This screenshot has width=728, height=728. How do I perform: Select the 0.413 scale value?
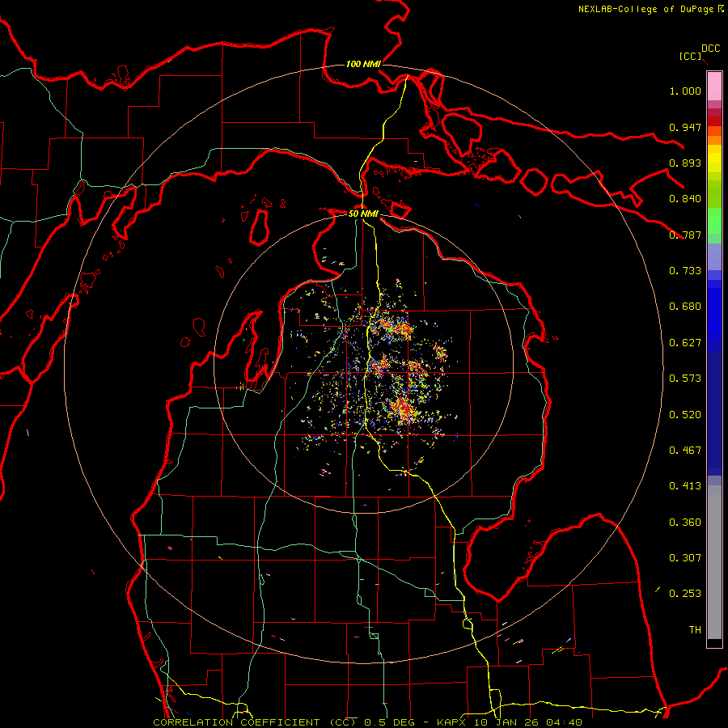pyautogui.click(x=685, y=486)
